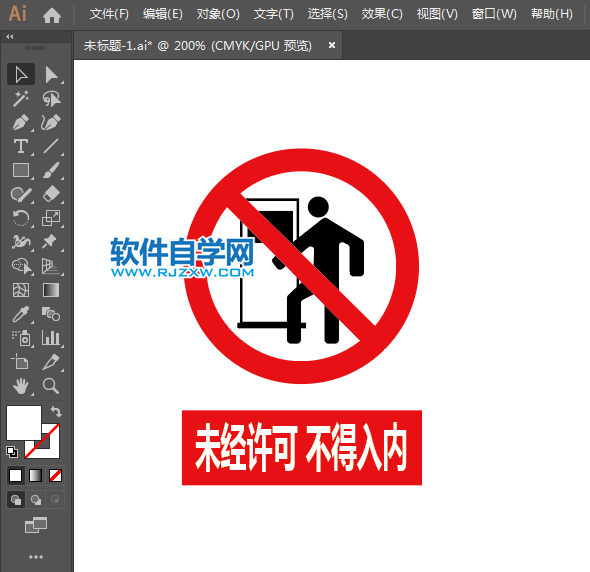Collapse toolbar with double-arrow
The height and width of the screenshot is (572, 590).
(x=10, y=37)
